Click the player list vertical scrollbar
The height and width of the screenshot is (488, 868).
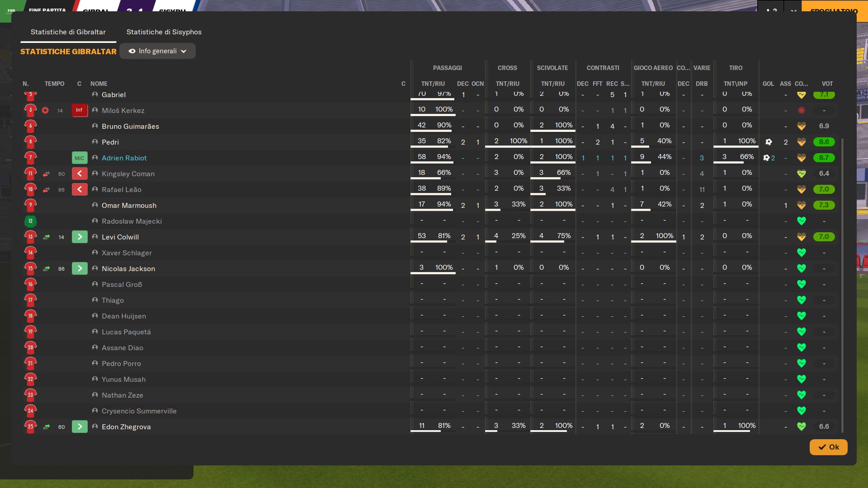(x=842, y=285)
